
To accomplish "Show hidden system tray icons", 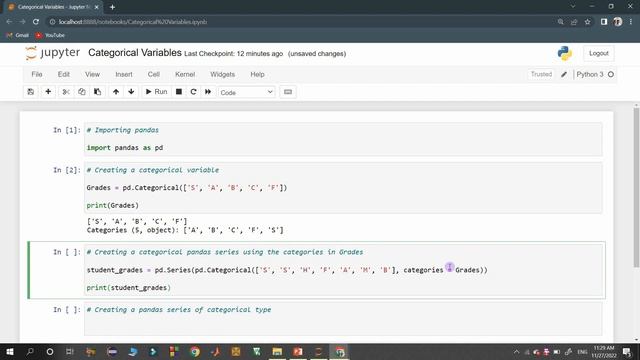I will [516, 352].
